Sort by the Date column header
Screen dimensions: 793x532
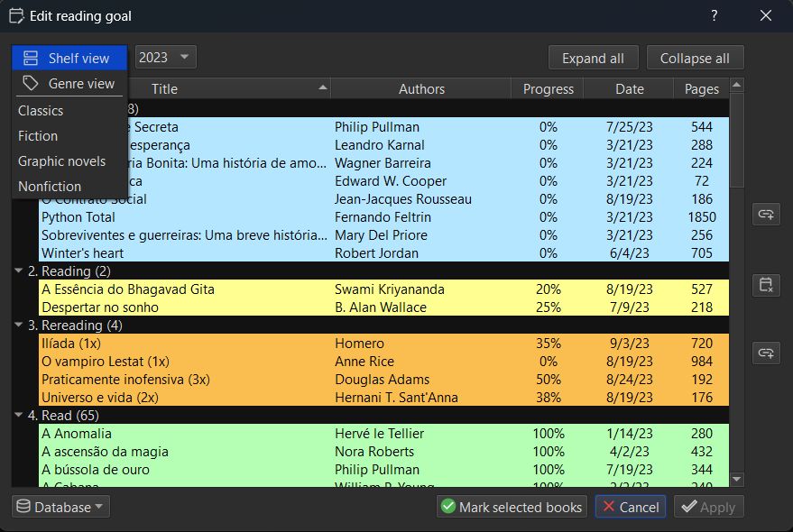coord(630,89)
